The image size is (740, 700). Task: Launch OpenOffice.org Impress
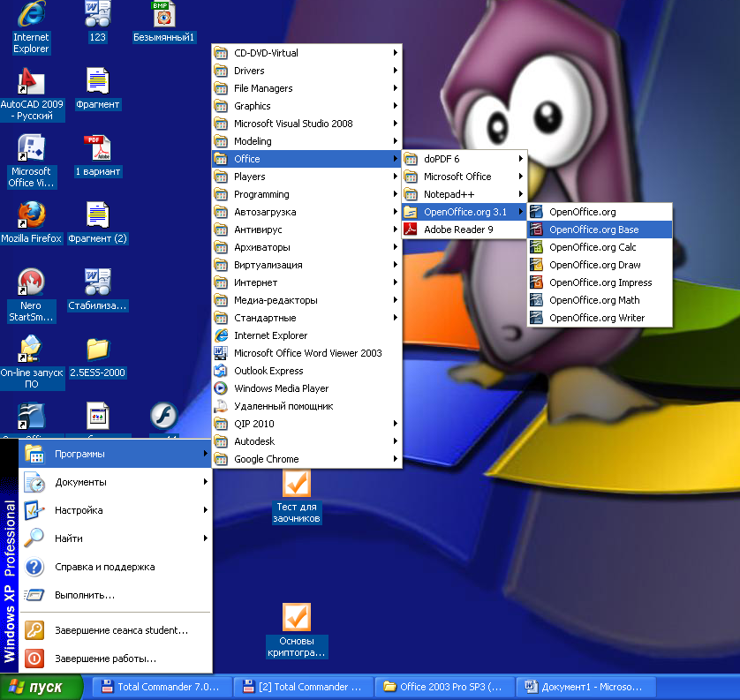(x=600, y=282)
